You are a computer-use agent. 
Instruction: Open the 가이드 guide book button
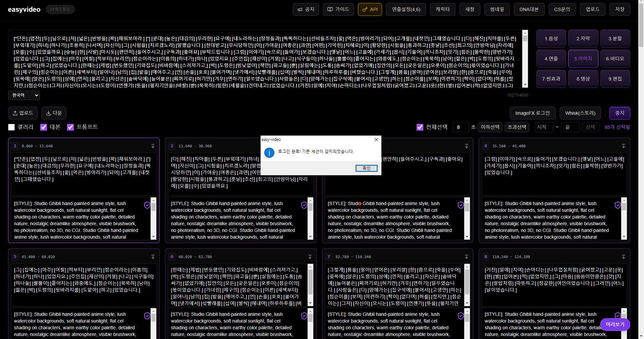click(338, 9)
